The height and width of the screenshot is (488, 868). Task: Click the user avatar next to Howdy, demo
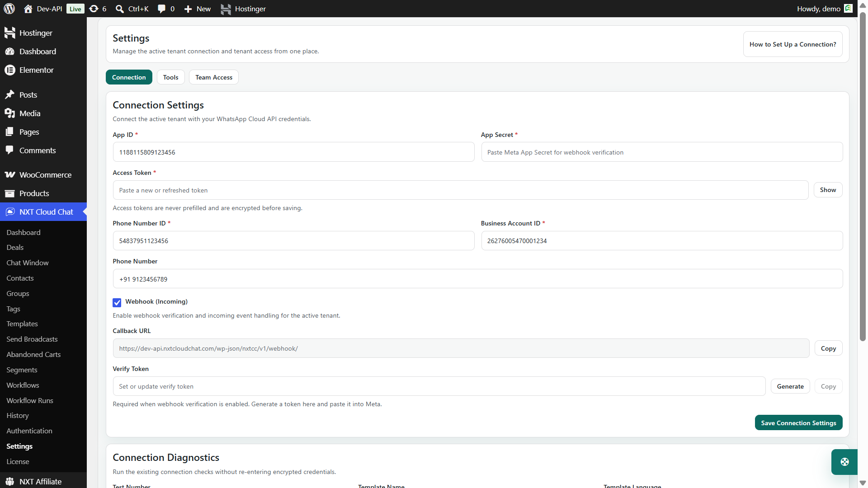coord(848,9)
